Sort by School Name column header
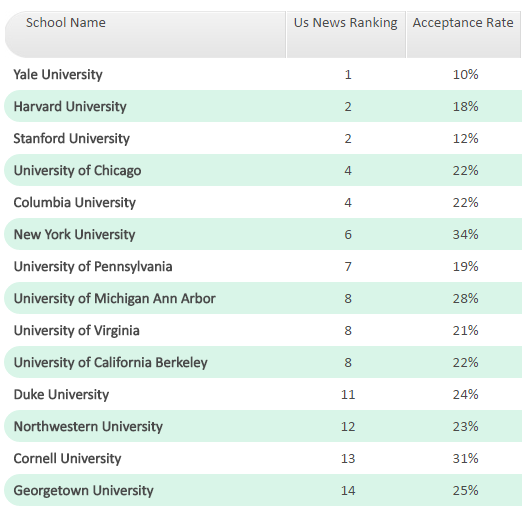The width and height of the screenshot is (522, 512). [x=145, y=34]
